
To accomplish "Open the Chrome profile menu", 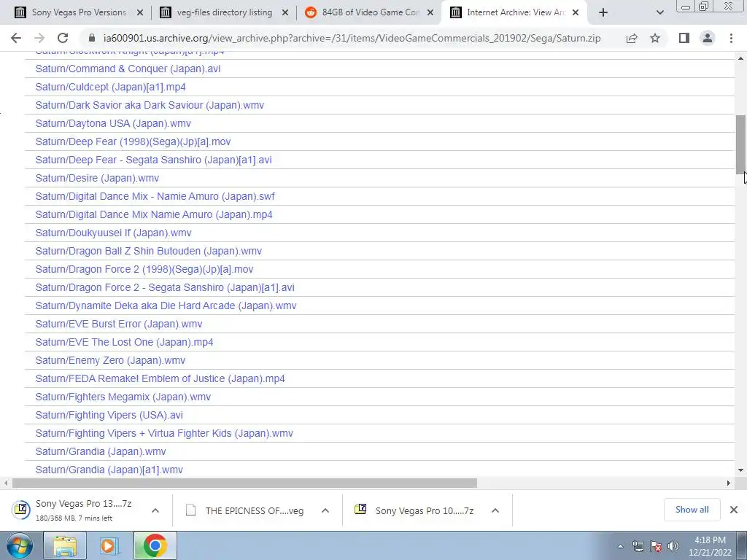I will tap(708, 38).
